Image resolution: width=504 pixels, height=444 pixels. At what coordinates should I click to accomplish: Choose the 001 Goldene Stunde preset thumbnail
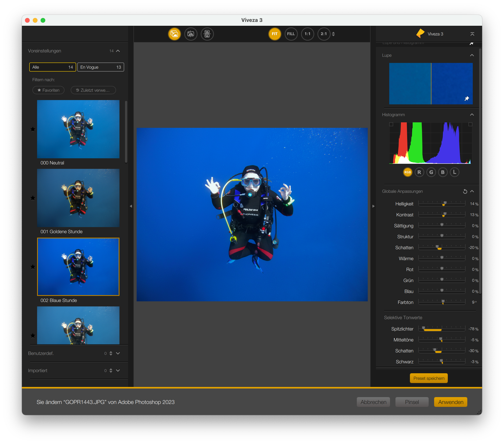click(x=78, y=198)
